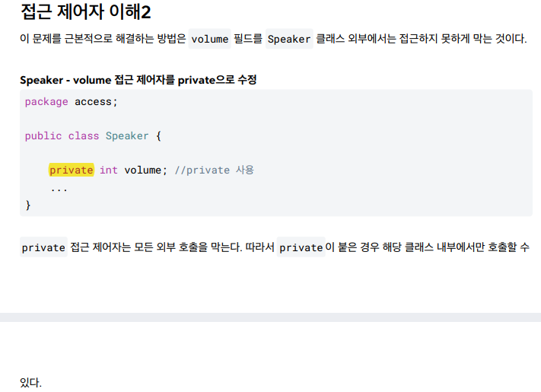Select the inline code word Speaker
541x392 pixels.
289,39
